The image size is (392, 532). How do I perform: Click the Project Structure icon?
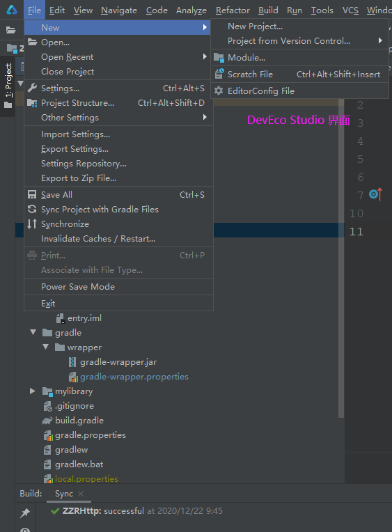(x=32, y=103)
